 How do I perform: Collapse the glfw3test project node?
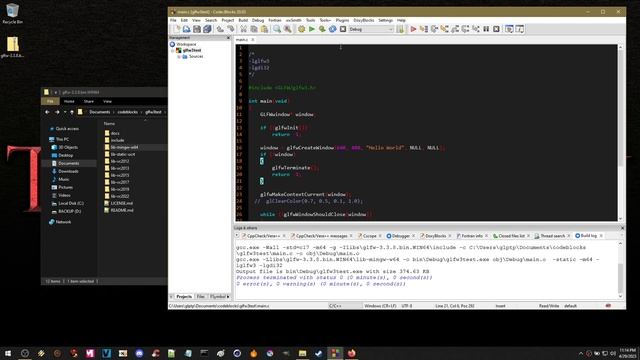pos(173,50)
